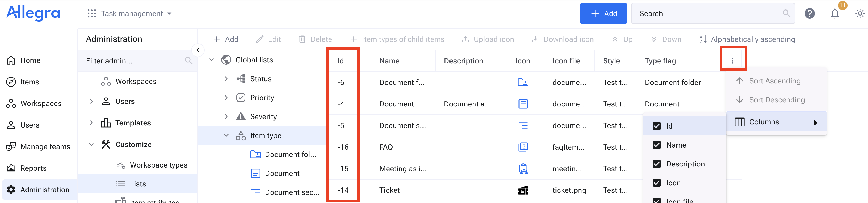Open the help question mark icon
This screenshot has width=868, height=203.
(x=809, y=13)
